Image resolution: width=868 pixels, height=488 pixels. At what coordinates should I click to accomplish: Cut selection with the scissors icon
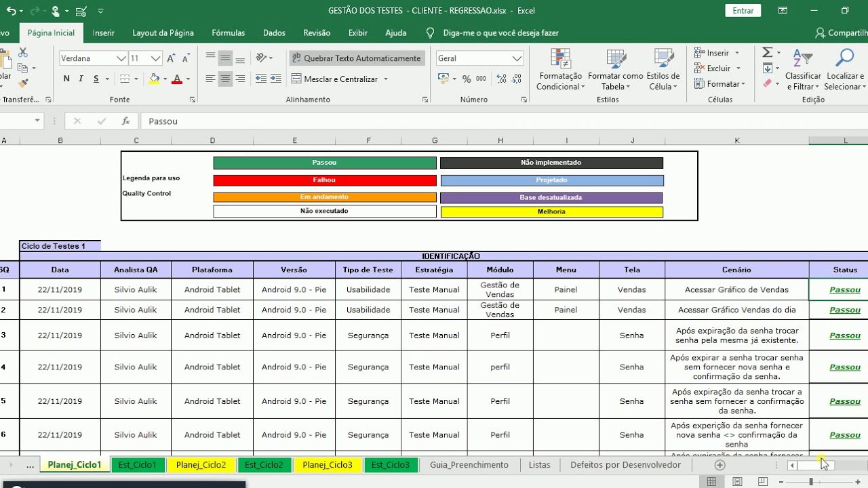coord(22,52)
